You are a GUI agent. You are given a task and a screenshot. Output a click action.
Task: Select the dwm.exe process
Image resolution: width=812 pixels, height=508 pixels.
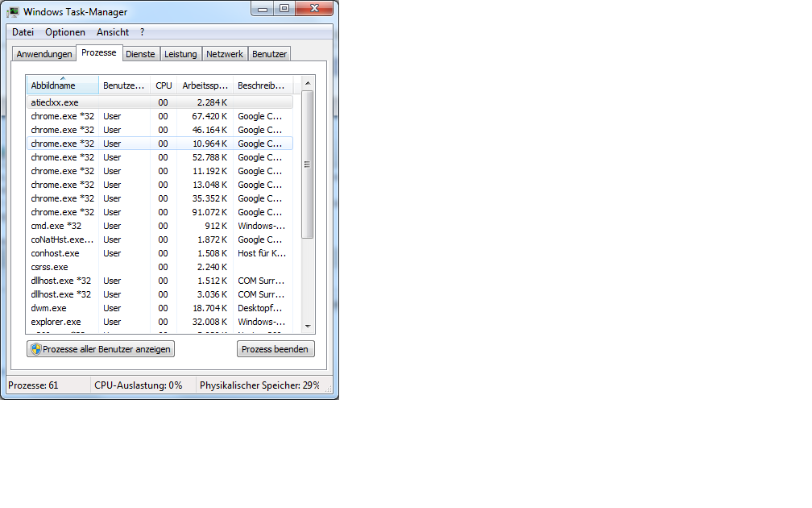159,308
